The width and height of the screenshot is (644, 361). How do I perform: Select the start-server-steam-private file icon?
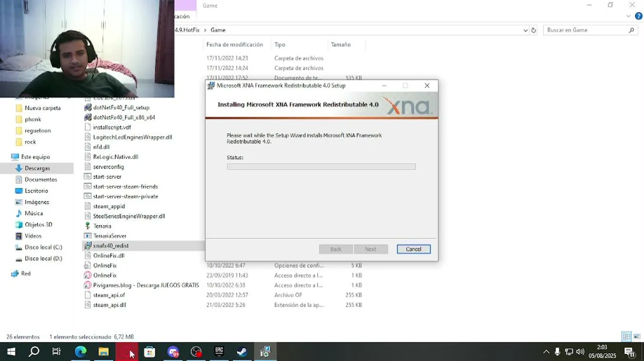click(x=88, y=197)
